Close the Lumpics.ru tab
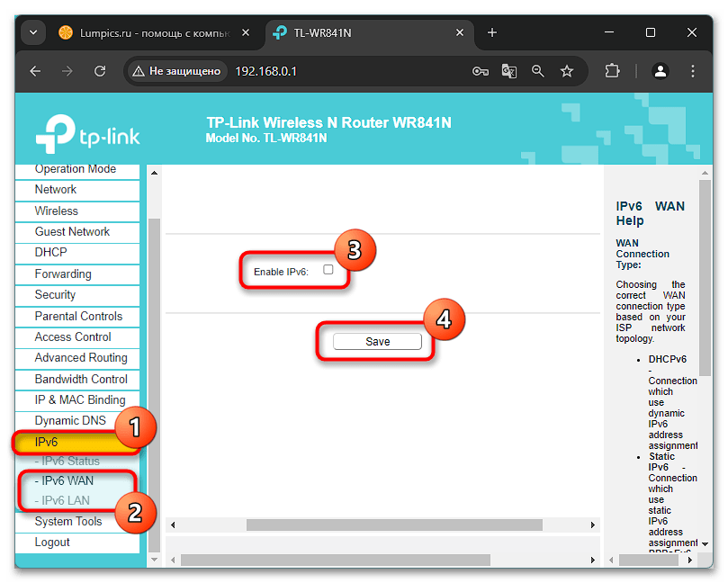728x583 pixels. point(246,32)
